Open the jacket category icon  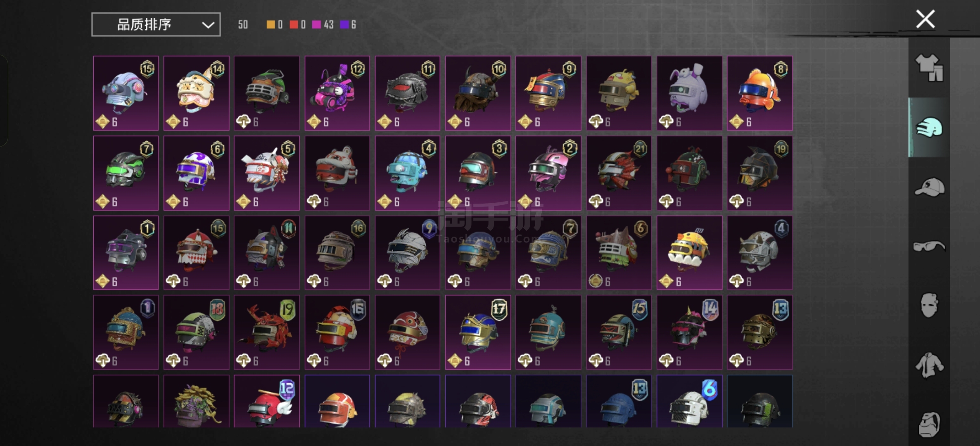(929, 365)
